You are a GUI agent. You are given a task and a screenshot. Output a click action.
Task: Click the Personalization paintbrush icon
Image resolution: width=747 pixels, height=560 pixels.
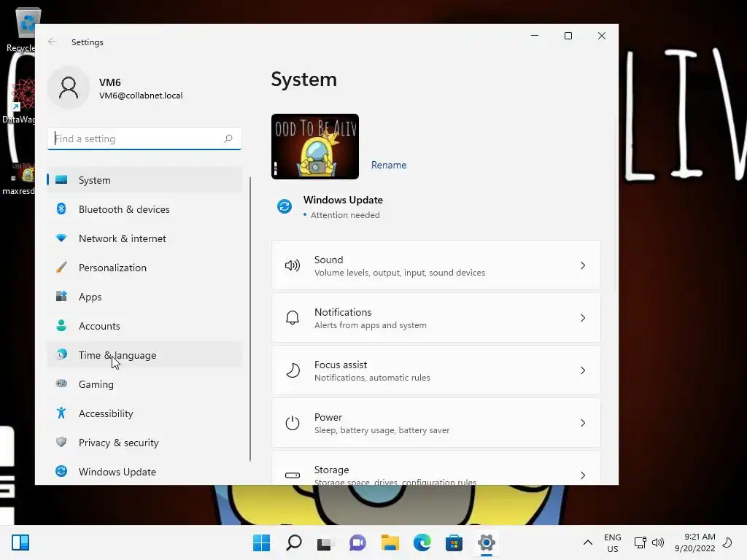pos(61,267)
